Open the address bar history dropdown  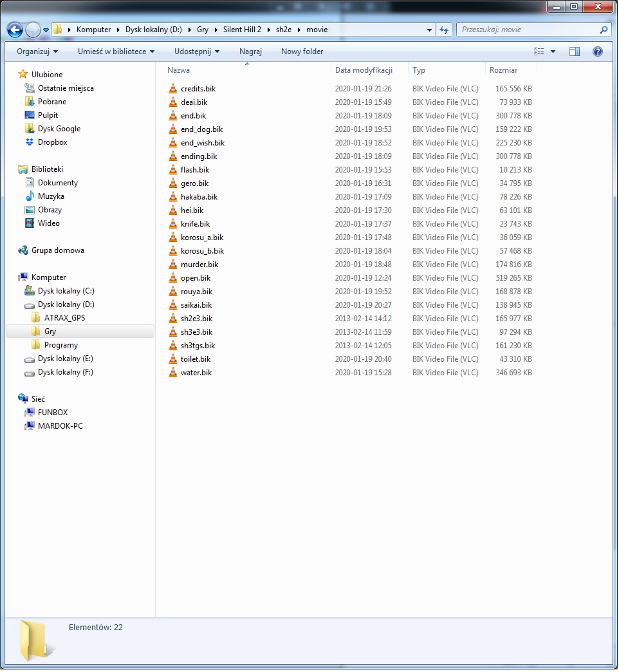429,30
